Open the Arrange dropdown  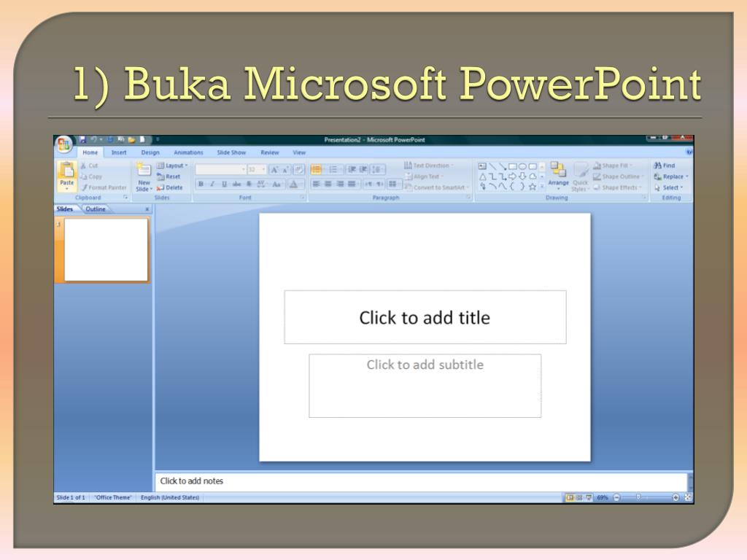[x=558, y=175]
